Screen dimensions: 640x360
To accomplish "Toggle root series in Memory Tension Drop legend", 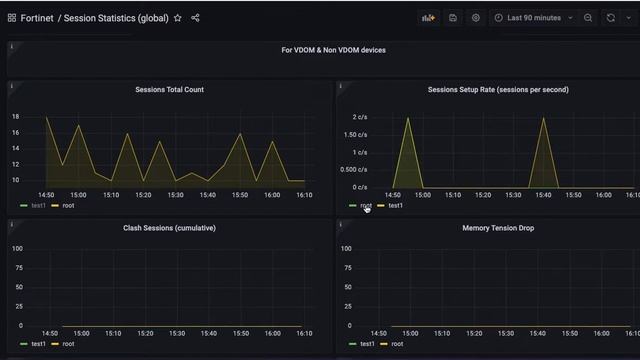I will coord(397,344).
